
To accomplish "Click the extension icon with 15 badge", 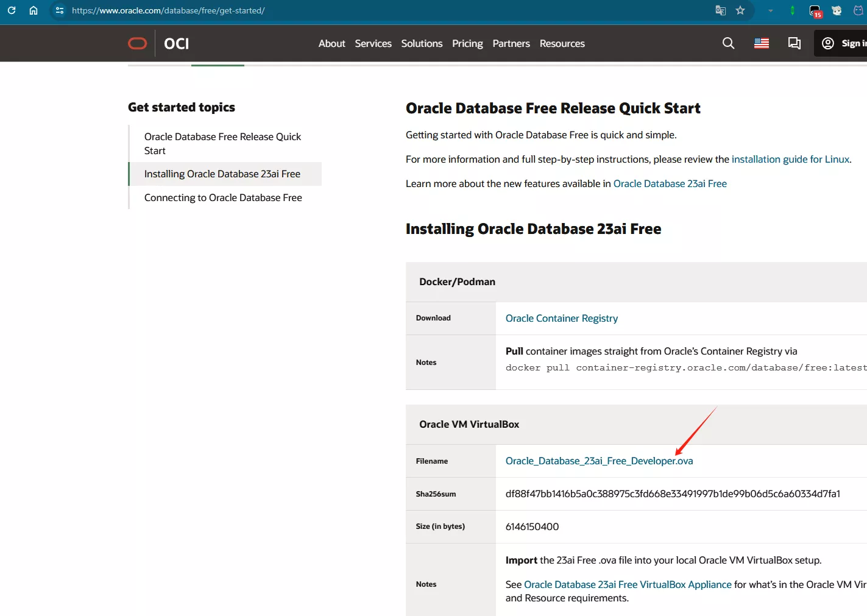I will coord(815,11).
